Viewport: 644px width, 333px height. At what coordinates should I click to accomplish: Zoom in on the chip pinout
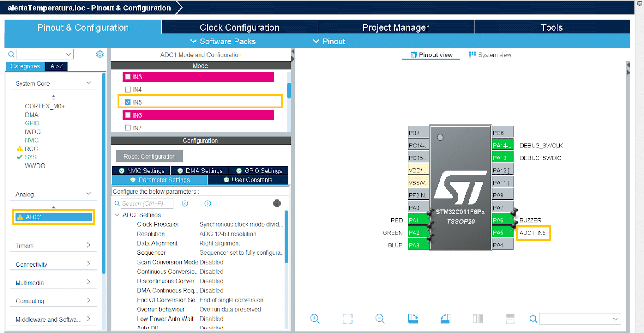[x=315, y=319]
